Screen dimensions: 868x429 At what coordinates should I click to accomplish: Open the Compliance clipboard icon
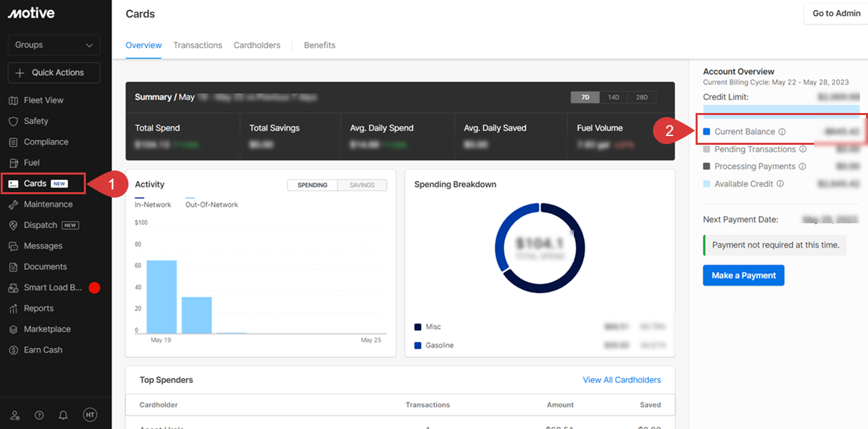tap(14, 142)
